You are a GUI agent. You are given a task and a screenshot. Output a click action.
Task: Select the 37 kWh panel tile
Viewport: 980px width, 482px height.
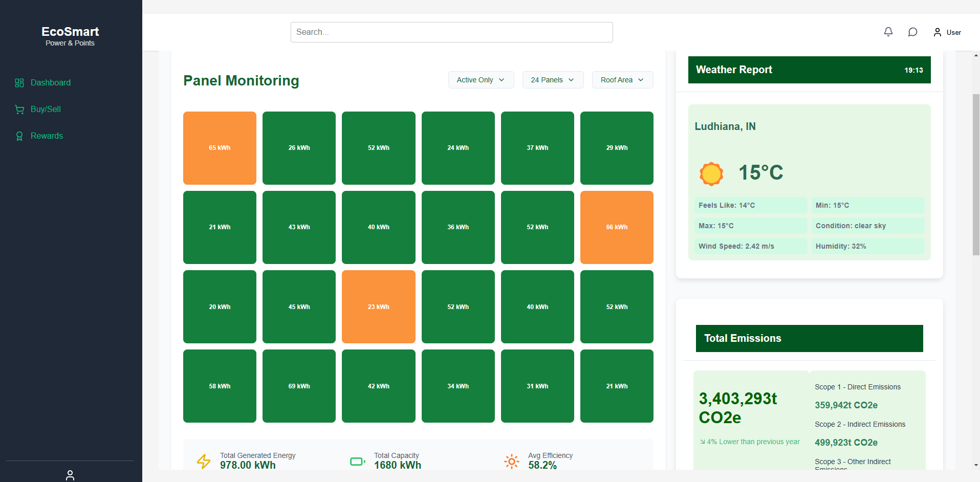click(537, 148)
